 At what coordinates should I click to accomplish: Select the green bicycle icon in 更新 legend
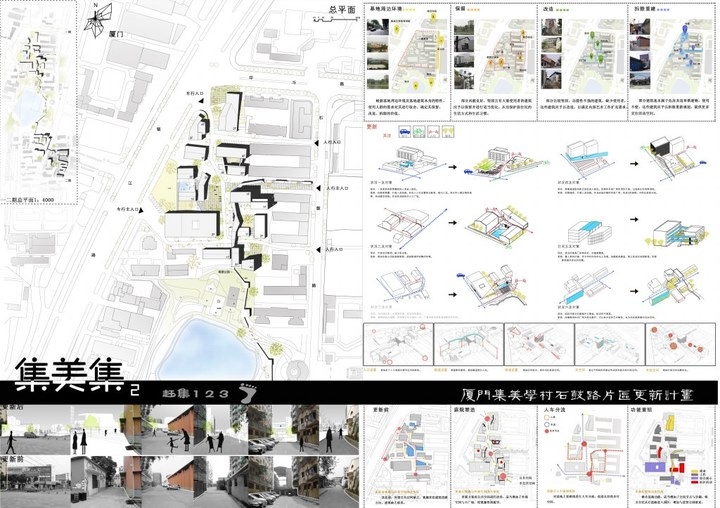(419, 131)
